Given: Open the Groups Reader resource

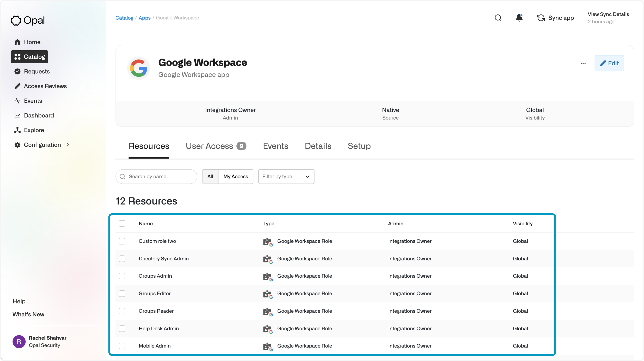Looking at the screenshot, I should point(156,311).
